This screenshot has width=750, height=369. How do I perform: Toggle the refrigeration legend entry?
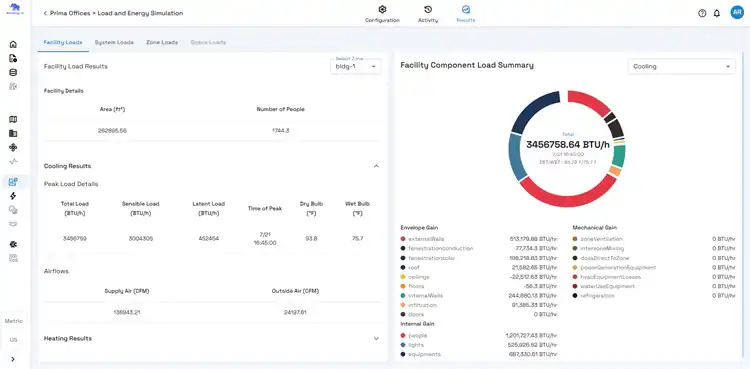[594, 296]
